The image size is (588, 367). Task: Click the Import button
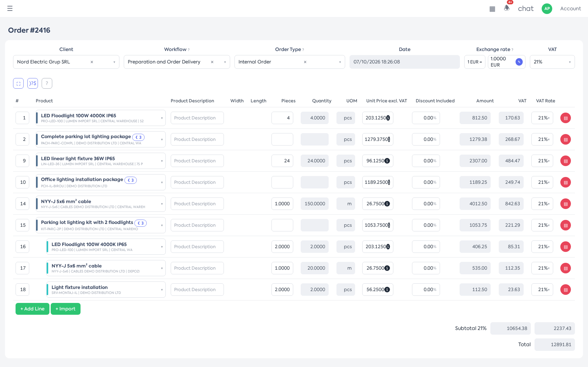coord(66,309)
